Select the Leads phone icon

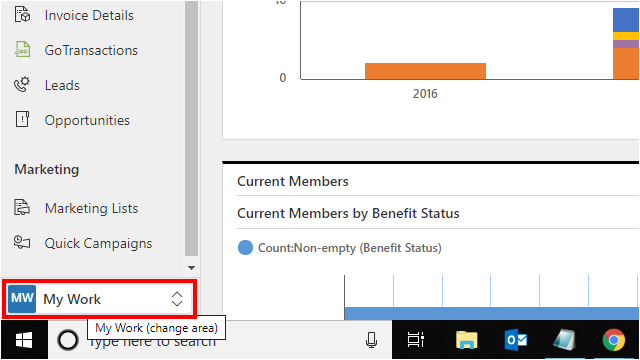coord(22,84)
